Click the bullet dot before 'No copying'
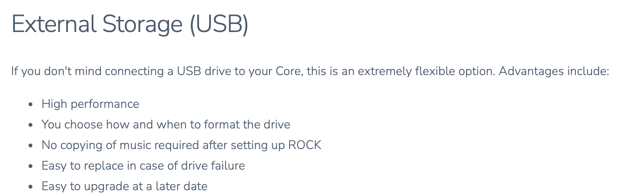 point(31,146)
